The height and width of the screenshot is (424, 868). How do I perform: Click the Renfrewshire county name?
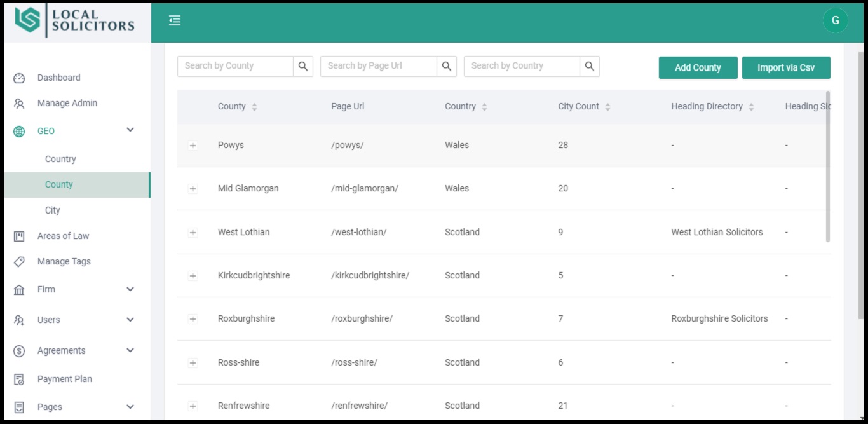point(243,406)
